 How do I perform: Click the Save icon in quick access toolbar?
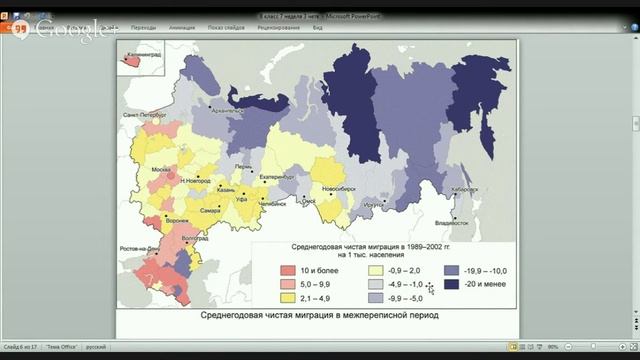16,16
